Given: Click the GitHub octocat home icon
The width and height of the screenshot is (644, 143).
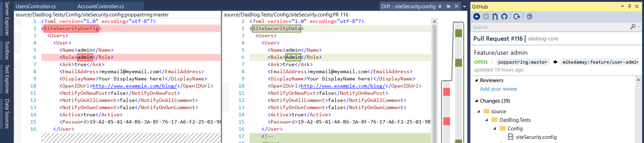Looking at the screenshot, I should [504, 16].
